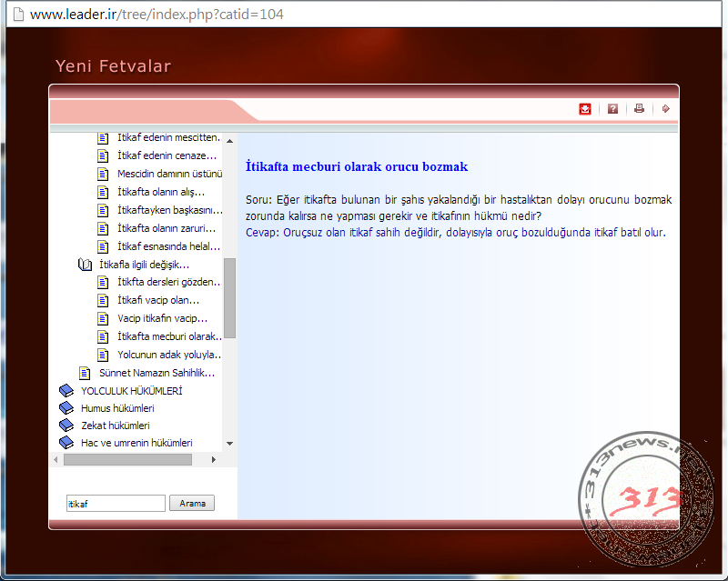This screenshot has width=728, height=581.
Task: Click blue book icon beside Hac ve umrenin
Action: pos(66,442)
